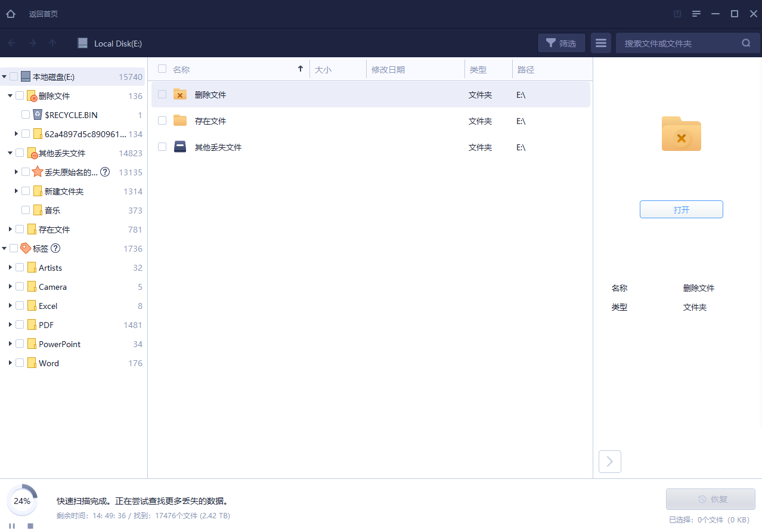Stop the scan with stop icon

[x=30, y=525]
